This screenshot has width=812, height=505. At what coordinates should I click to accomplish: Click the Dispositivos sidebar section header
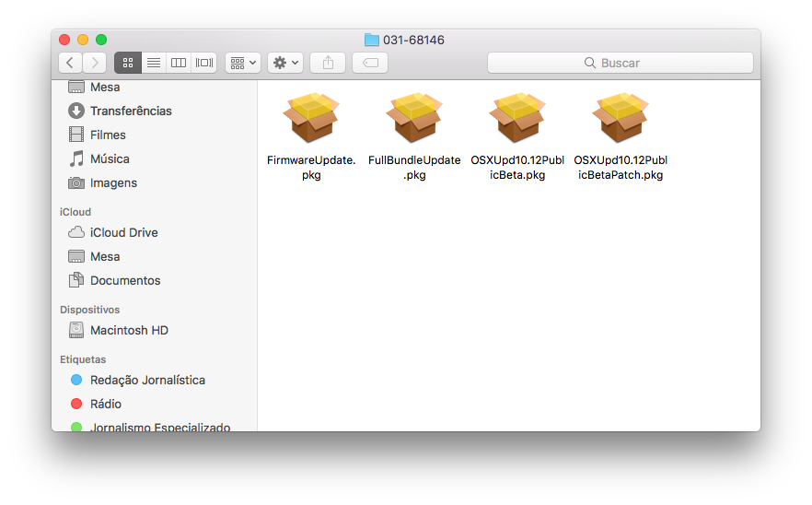89,310
